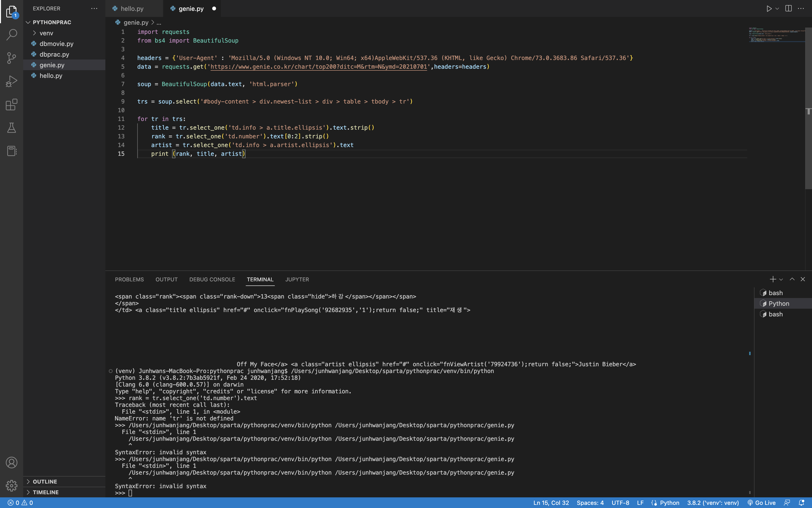Click the genie.co.kr chart URL link

[319, 67]
